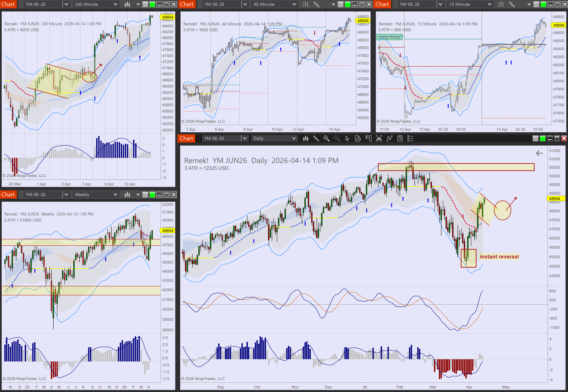Click zoom in icon on Daily chart

click(326, 138)
